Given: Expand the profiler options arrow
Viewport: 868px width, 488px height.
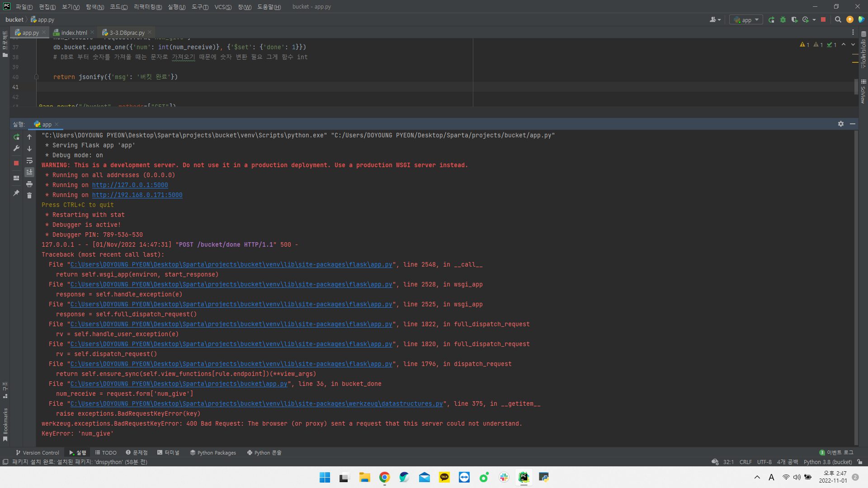Looking at the screenshot, I should pyautogui.click(x=814, y=20).
